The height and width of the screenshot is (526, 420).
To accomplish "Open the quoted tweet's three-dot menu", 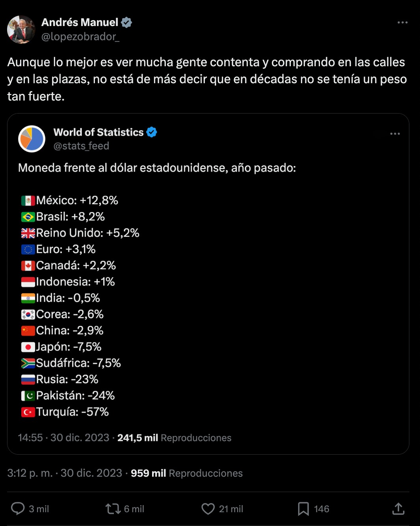I will [395, 134].
